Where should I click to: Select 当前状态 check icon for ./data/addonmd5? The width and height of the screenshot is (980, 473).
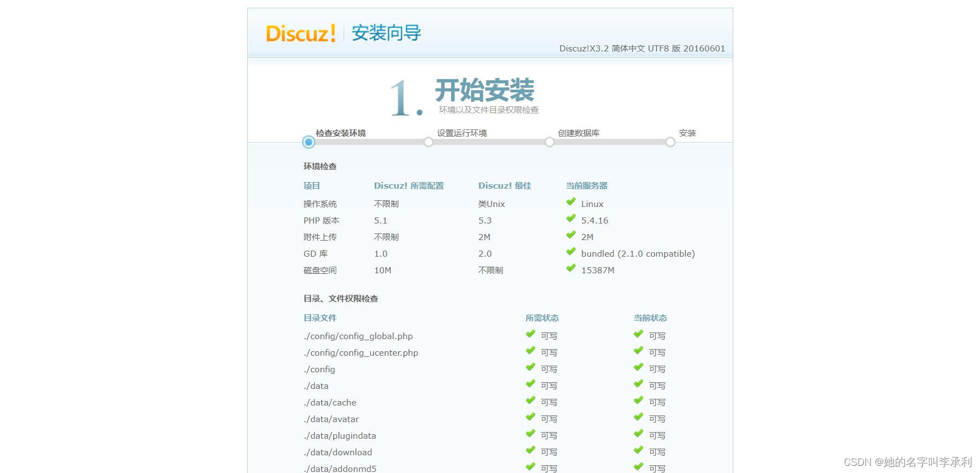tap(639, 467)
